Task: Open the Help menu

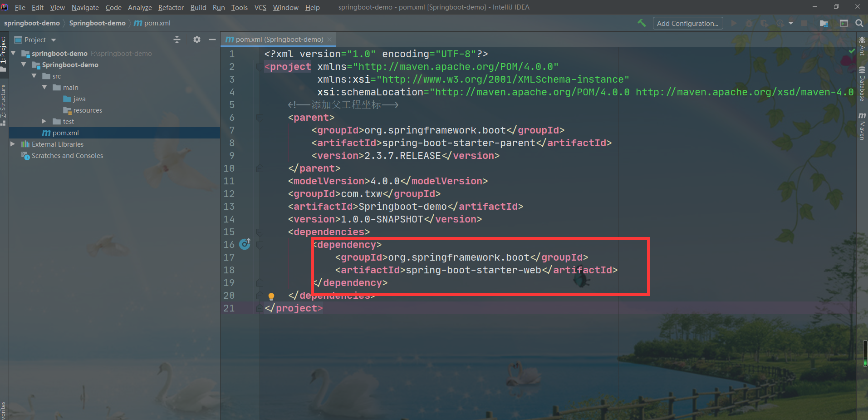Action: (313, 7)
